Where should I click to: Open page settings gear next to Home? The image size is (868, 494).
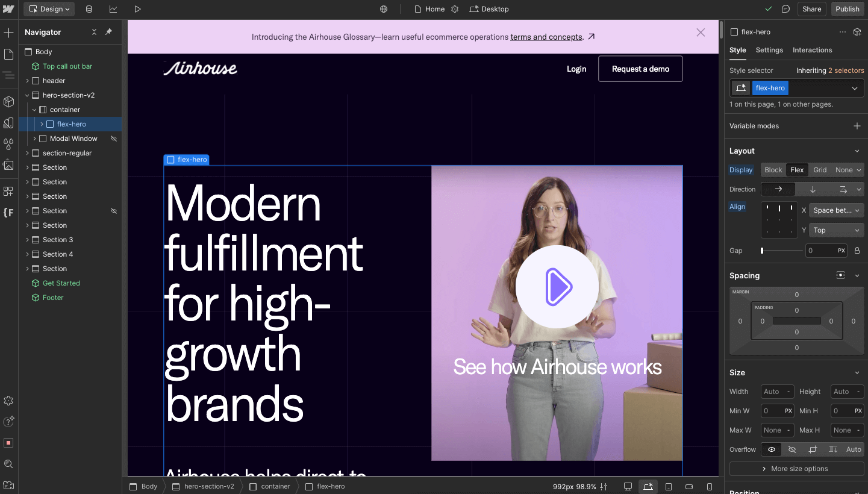[x=455, y=9]
